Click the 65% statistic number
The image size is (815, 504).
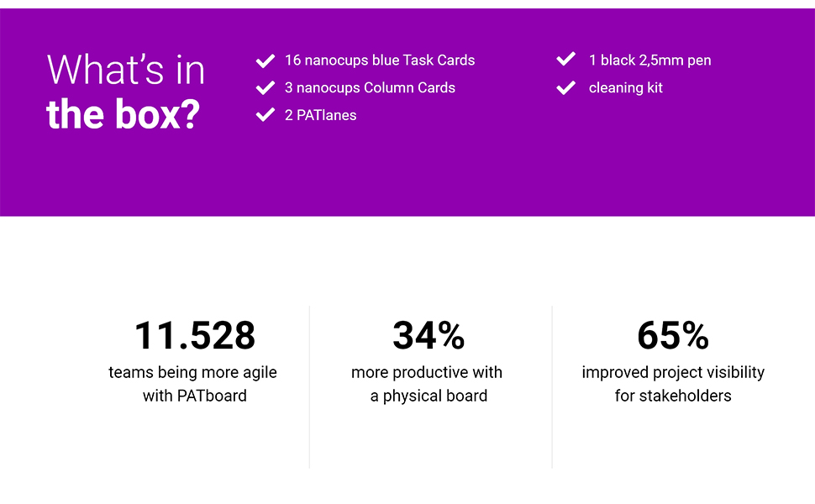point(673,336)
